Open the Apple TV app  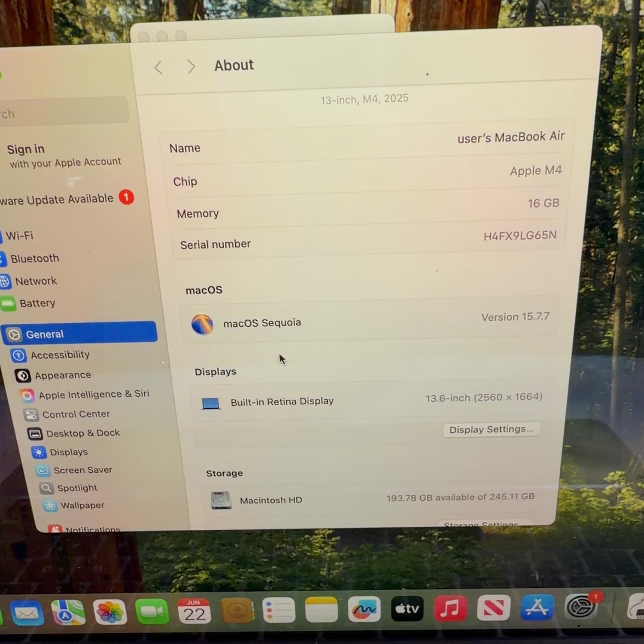pyautogui.click(x=407, y=608)
